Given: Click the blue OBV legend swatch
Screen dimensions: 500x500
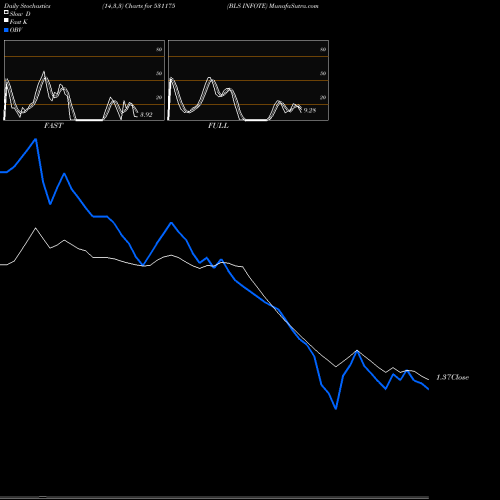Looking at the screenshot, I should click(6, 30).
